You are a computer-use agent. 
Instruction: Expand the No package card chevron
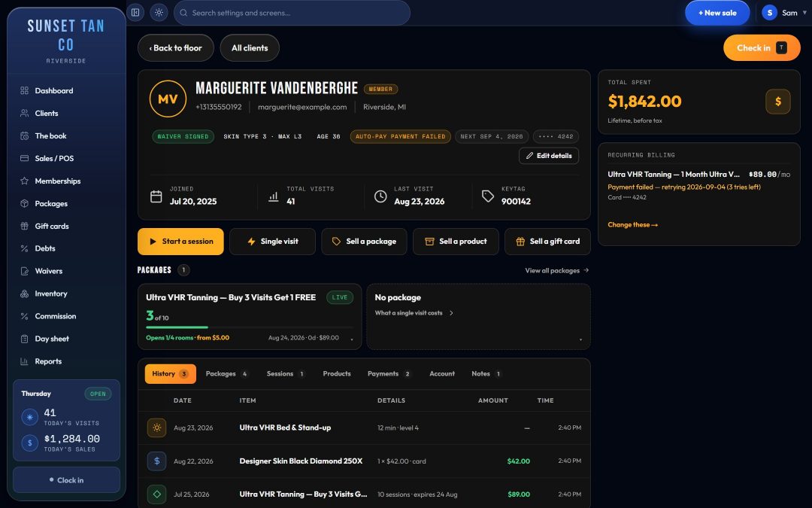click(x=580, y=339)
